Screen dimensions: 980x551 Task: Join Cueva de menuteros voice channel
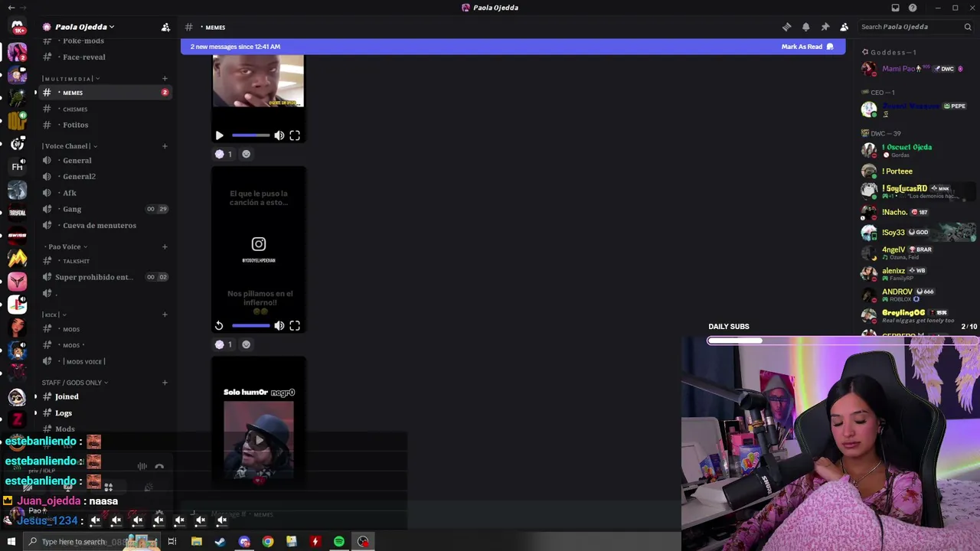pyautogui.click(x=106, y=226)
